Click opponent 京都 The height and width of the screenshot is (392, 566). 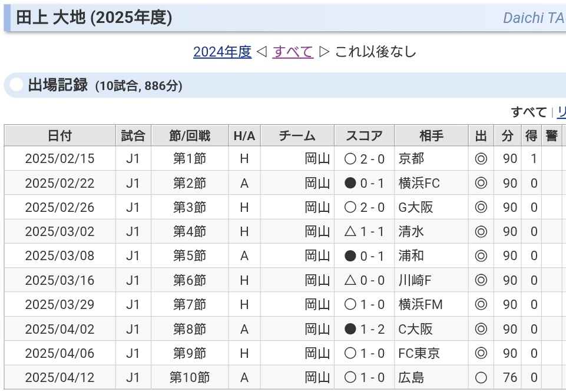[411, 159]
